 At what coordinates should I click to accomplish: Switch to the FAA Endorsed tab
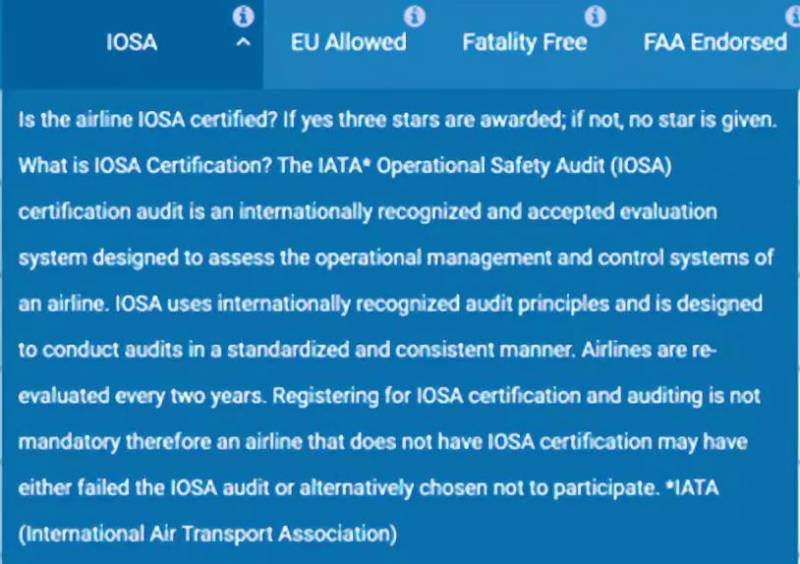[714, 43]
